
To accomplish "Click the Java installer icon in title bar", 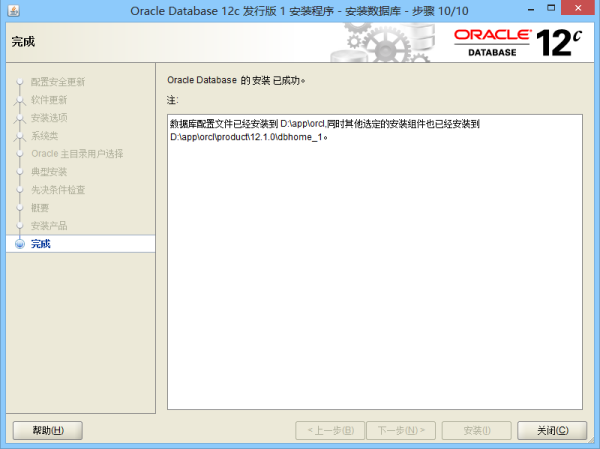I will 14,11.
